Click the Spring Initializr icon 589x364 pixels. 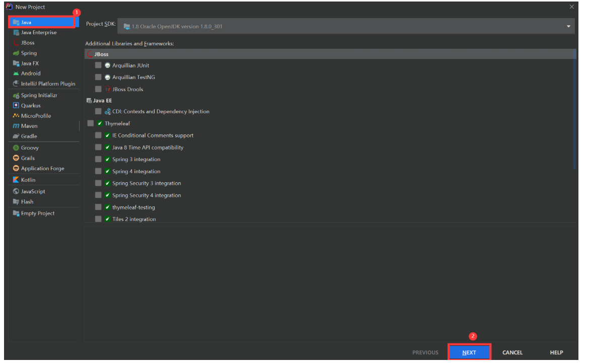tap(16, 96)
